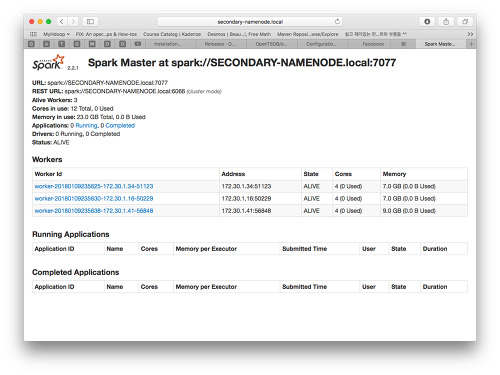
Task: Click the 'Status: ALIVE' line
Action: 51,142
